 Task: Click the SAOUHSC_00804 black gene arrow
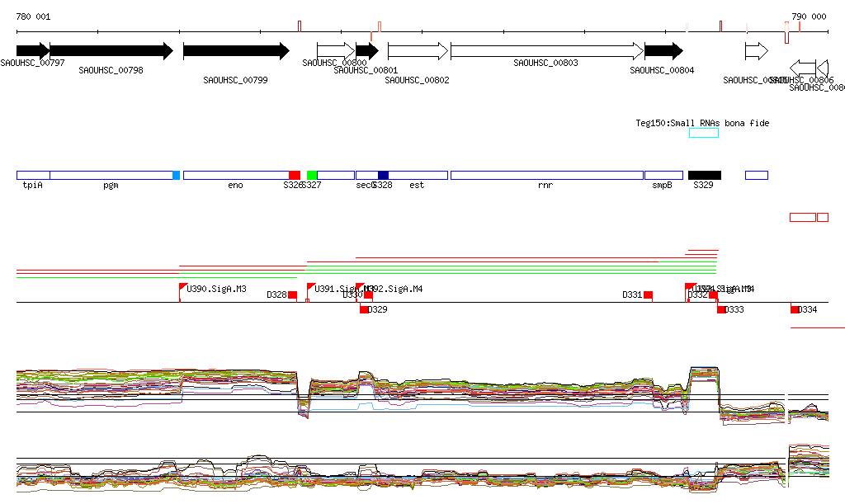point(663,51)
